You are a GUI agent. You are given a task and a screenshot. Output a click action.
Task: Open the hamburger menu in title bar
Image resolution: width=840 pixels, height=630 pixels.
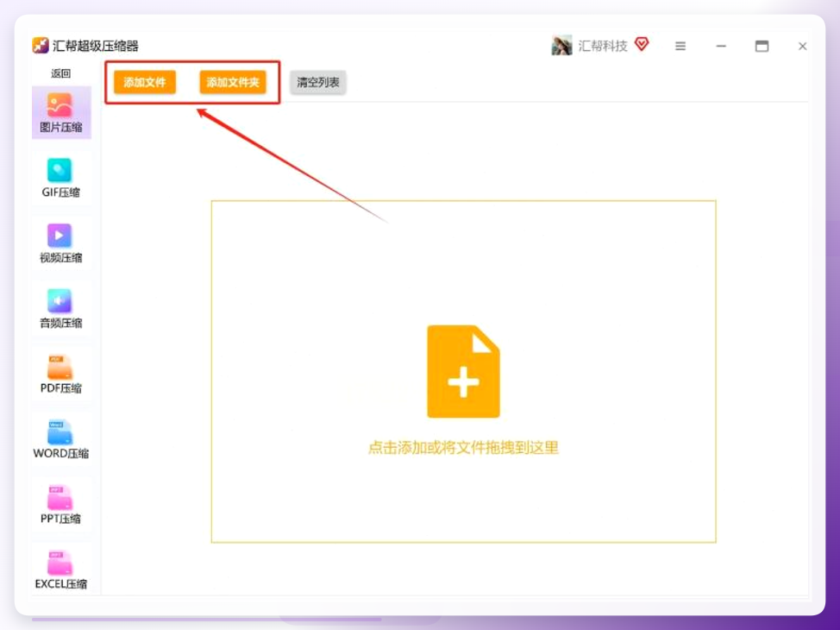click(680, 46)
